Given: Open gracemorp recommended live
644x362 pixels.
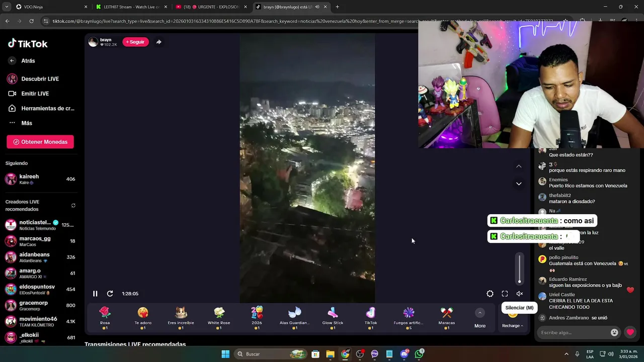Looking at the screenshot, I should pyautogui.click(x=40, y=305).
